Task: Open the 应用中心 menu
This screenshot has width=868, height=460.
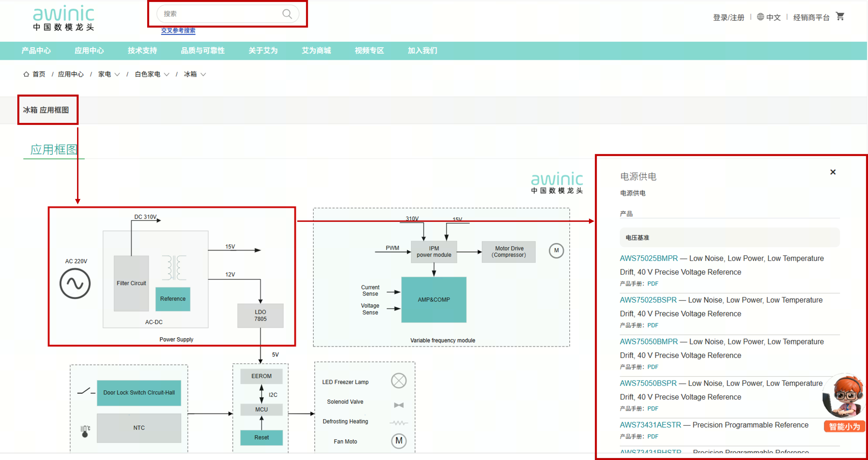Action: tap(89, 51)
